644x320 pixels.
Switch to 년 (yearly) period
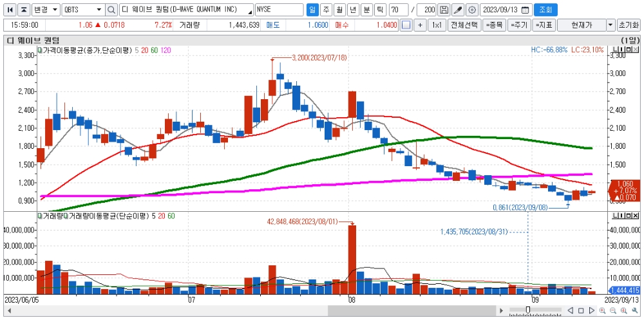click(353, 10)
